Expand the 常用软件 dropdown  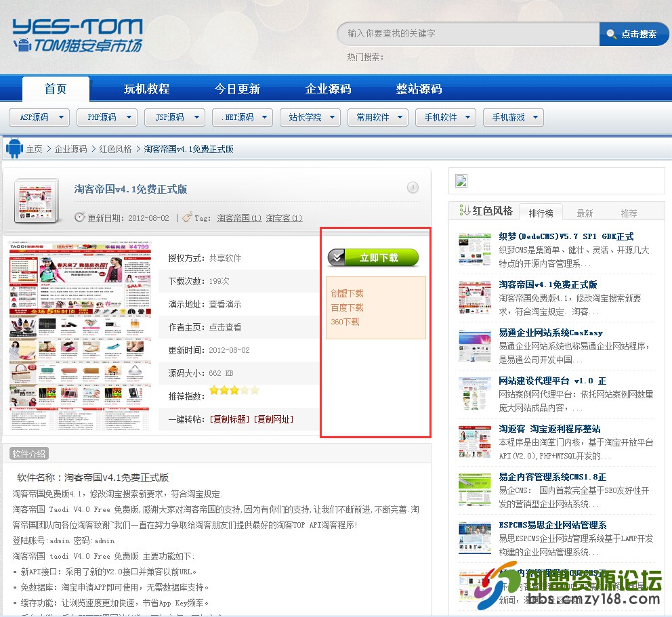coord(377,117)
